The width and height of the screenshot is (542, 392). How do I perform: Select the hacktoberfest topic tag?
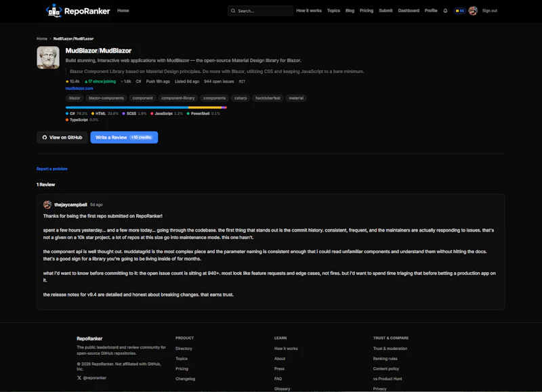point(268,98)
